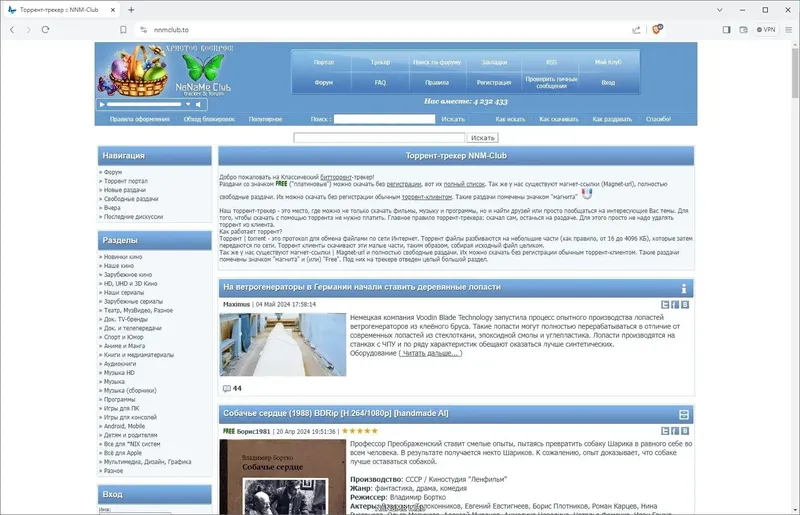Bookmark this page with bookmark icon
The height and width of the screenshot is (515, 800).
pyautogui.click(x=123, y=30)
